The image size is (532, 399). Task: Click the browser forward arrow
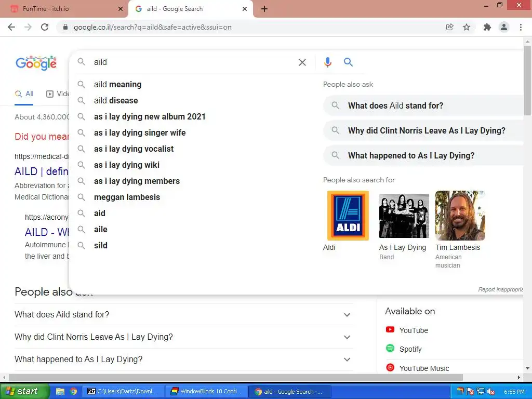coord(28,27)
